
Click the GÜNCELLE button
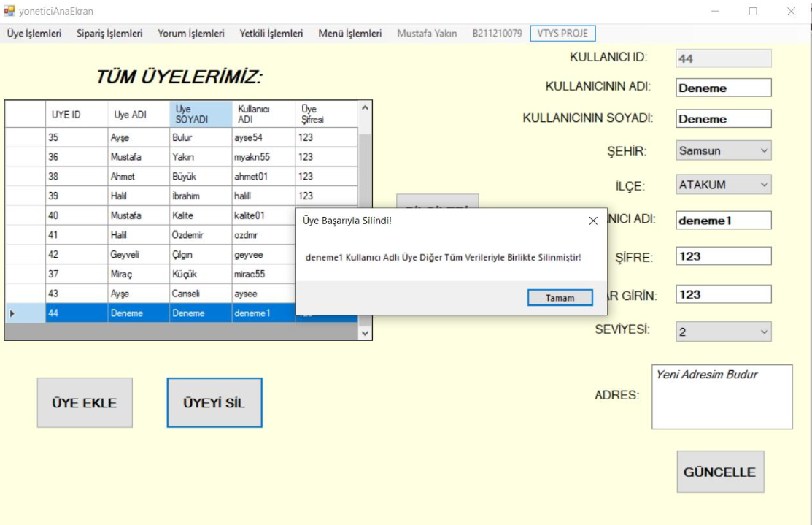(x=719, y=472)
